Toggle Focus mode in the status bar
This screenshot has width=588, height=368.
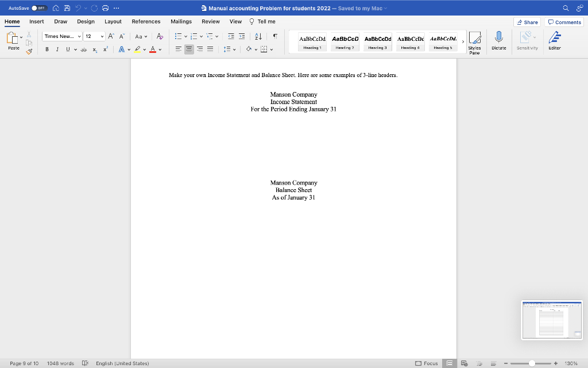[427, 363]
